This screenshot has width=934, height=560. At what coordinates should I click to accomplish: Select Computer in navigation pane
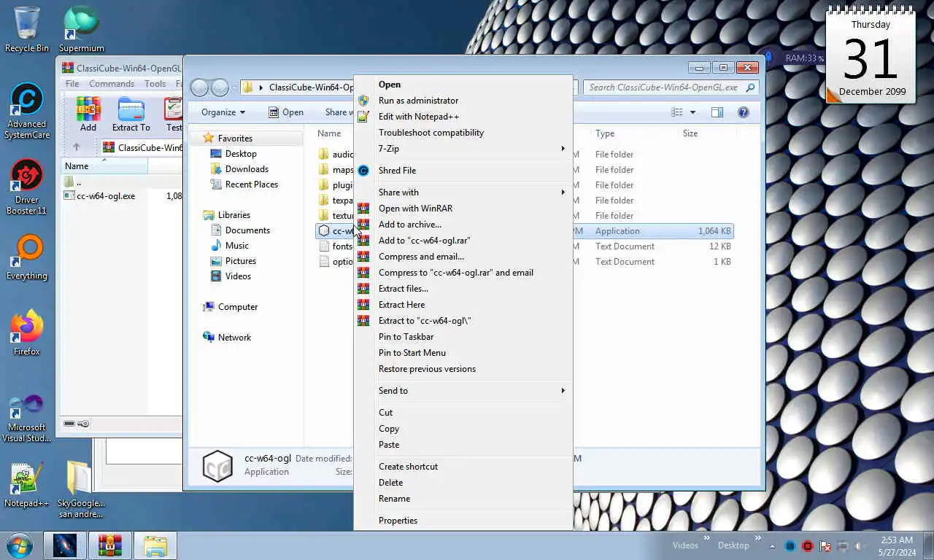[x=238, y=307]
